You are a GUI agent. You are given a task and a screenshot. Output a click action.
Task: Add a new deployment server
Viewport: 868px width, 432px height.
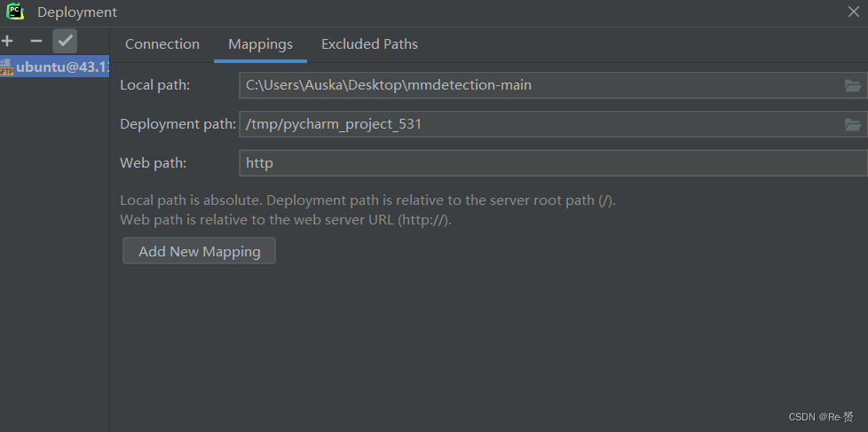click(7, 41)
